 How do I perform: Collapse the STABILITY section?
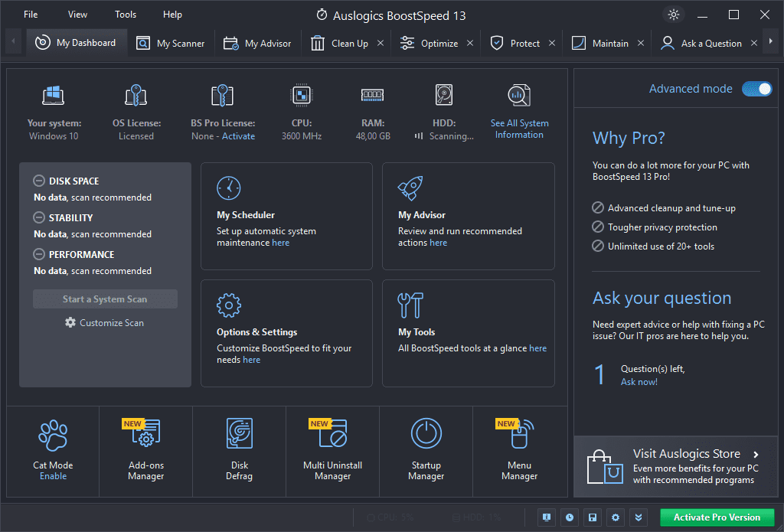pyautogui.click(x=39, y=217)
